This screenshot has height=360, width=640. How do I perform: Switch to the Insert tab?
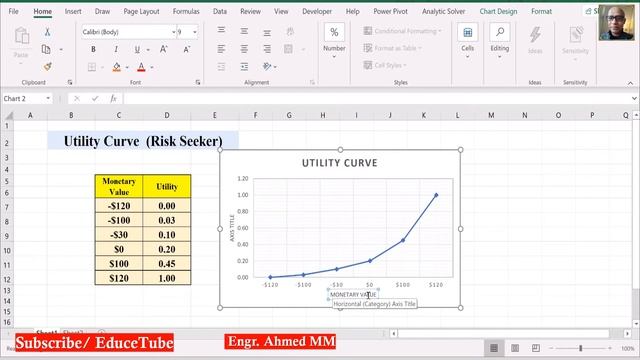pos(73,11)
